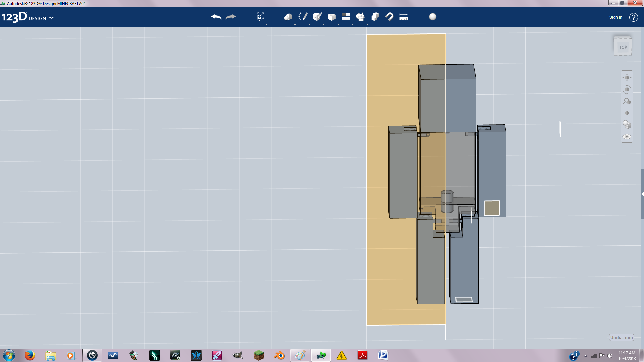Open the volume control in tray

pyautogui.click(x=610, y=356)
